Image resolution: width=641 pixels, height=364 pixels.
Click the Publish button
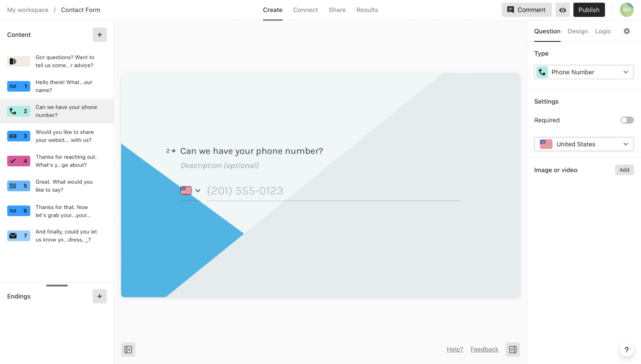589,10
